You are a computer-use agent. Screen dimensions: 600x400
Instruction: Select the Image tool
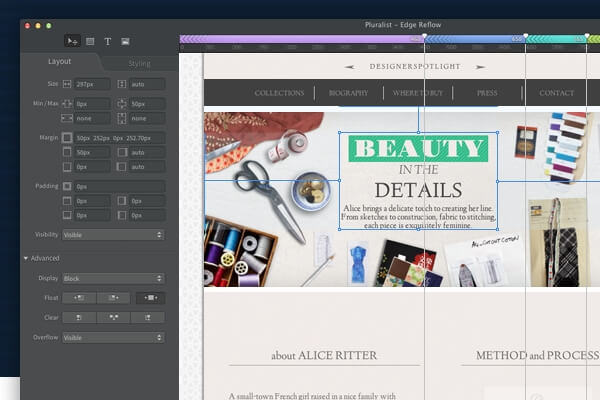[x=125, y=41]
